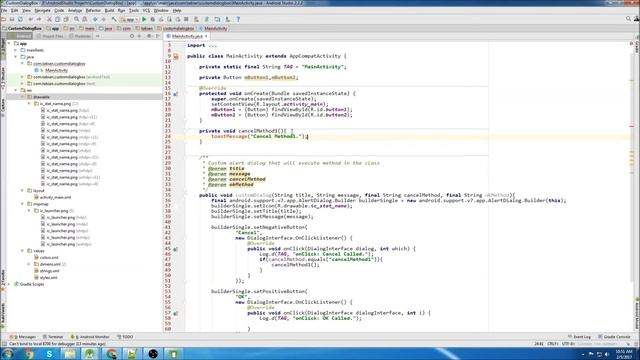Collapse the drawable folder in project tree
The image size is (640, 360).
[22, 97]
